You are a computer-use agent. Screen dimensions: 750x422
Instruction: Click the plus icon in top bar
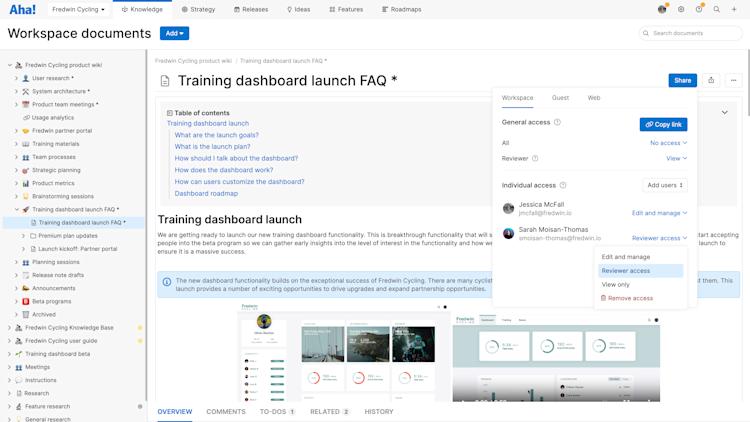click(x=734, y=9)
